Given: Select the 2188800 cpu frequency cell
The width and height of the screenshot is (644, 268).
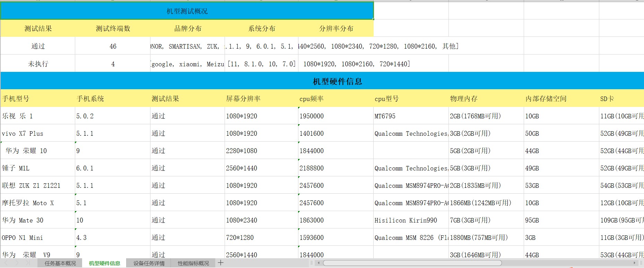Looking at the screenshot, I should pos(336,168).
